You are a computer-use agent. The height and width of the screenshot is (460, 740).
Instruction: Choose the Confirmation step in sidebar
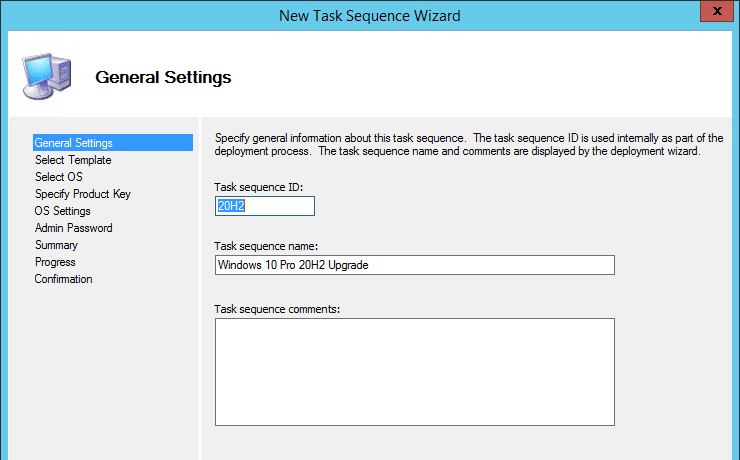(64, 279)
